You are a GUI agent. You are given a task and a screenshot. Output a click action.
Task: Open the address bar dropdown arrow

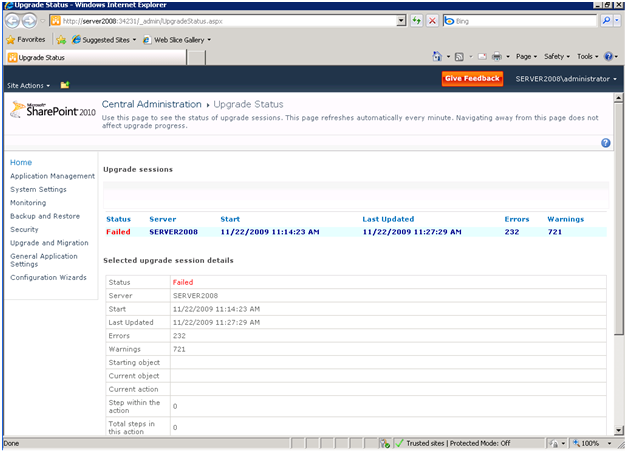tap(401, 21)
